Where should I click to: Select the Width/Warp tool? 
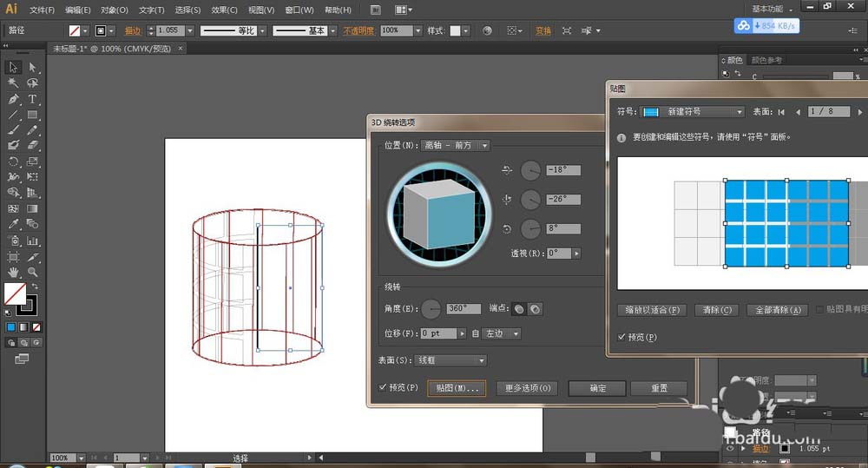click(x=13, y=177)
